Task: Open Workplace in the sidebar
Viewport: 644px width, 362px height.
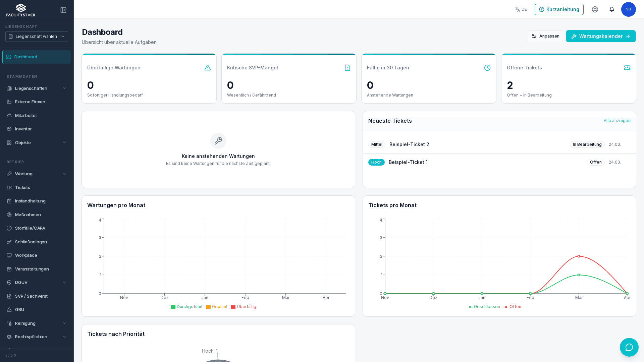Action: (37, 255)
